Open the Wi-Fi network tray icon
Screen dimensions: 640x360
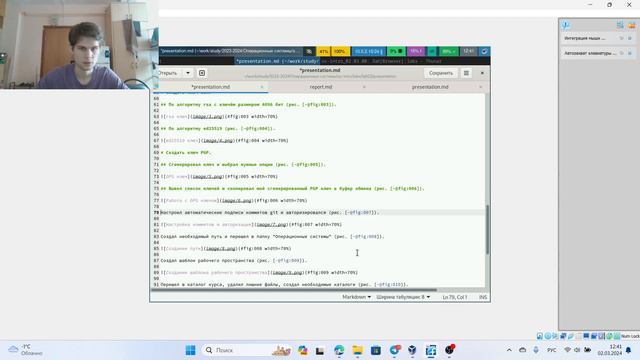pos(567,350)
